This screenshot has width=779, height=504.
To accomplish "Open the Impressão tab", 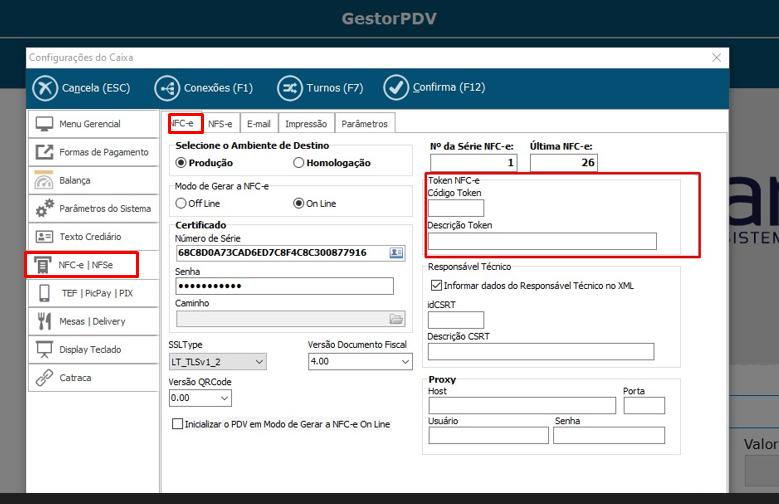I will pos(306,123).
